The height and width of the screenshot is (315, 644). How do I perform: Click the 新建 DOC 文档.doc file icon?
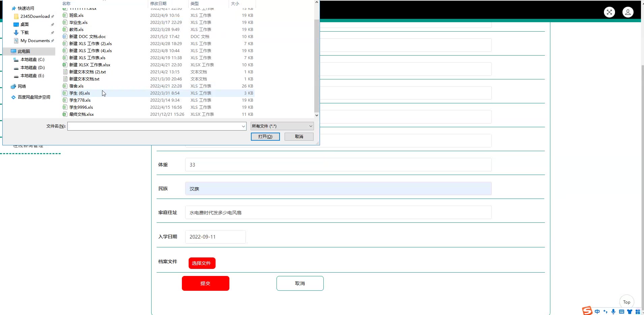click(65, 37)
